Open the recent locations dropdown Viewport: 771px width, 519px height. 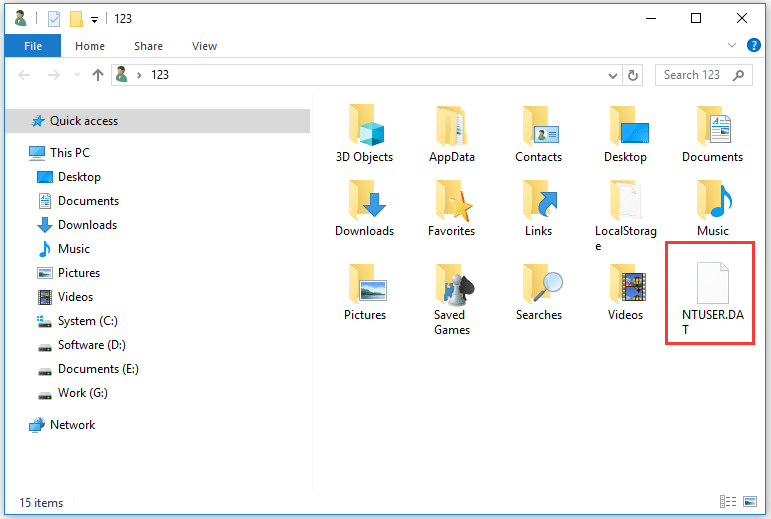[77, 75]
